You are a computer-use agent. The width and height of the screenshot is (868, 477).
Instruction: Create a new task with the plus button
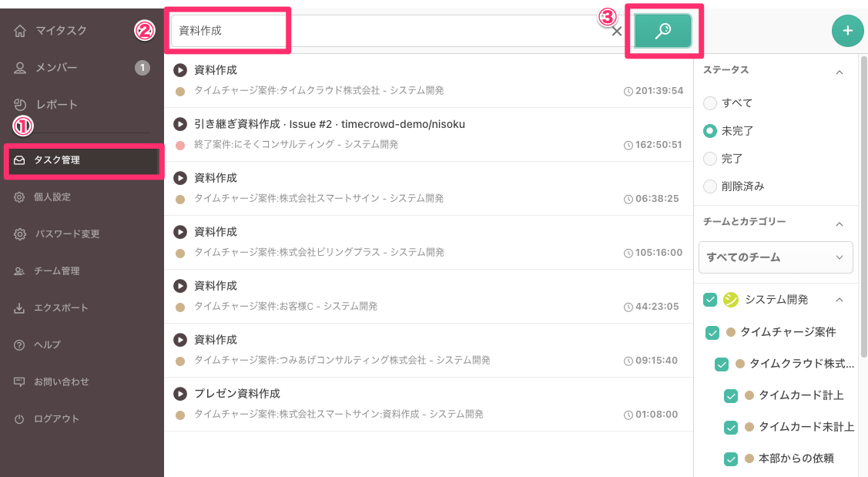(x=847, y=31)
